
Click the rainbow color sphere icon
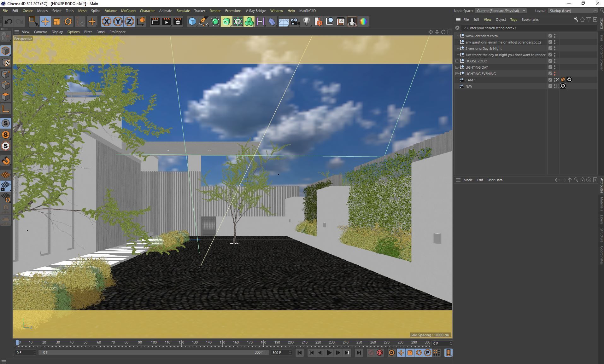coord(363,21)
